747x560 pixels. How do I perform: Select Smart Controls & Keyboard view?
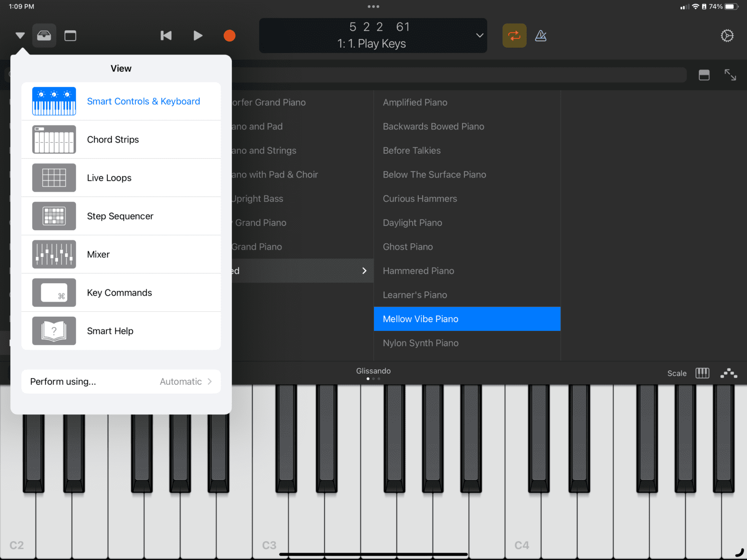[x=143, y=101]
